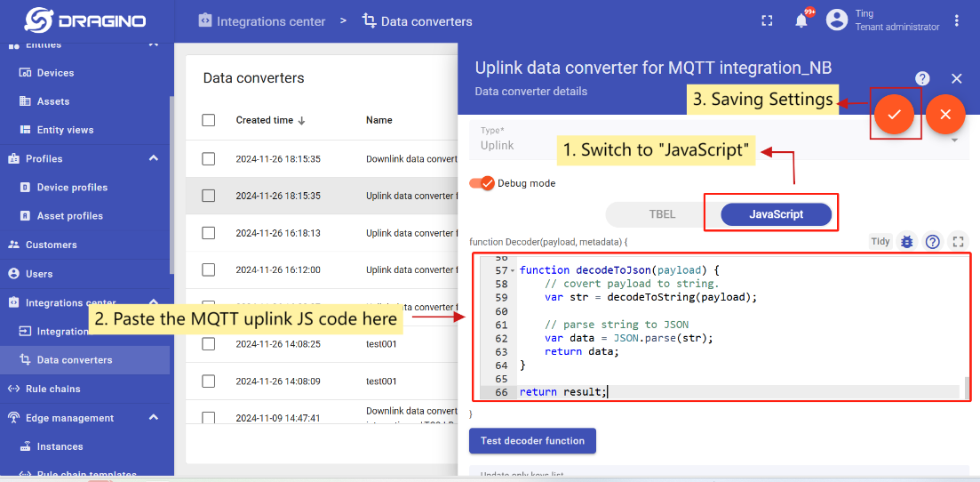This screenshot has width=980, height=482.
Task: Switch editor to JavaScript
Action: (x=777, y=214)
